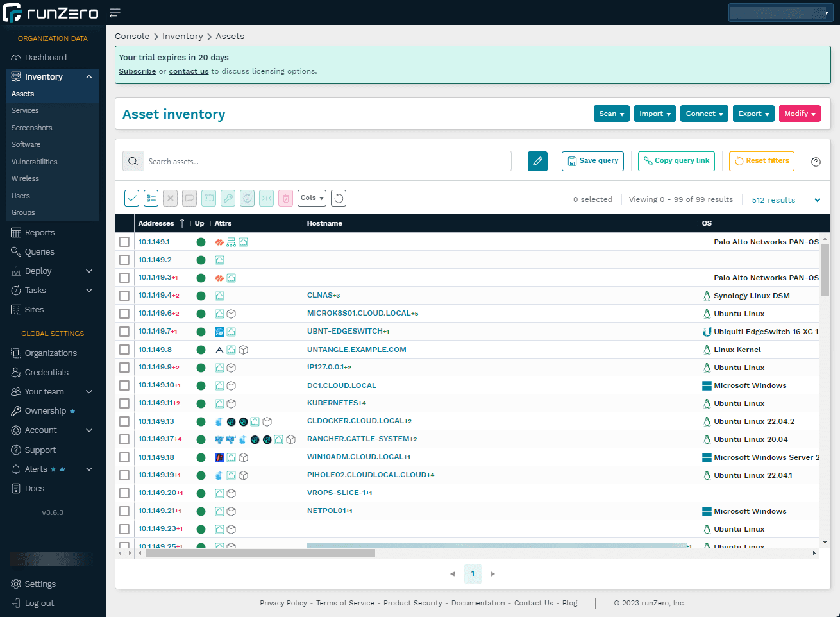Open Services in the Inventory submenu

(25, 110)
